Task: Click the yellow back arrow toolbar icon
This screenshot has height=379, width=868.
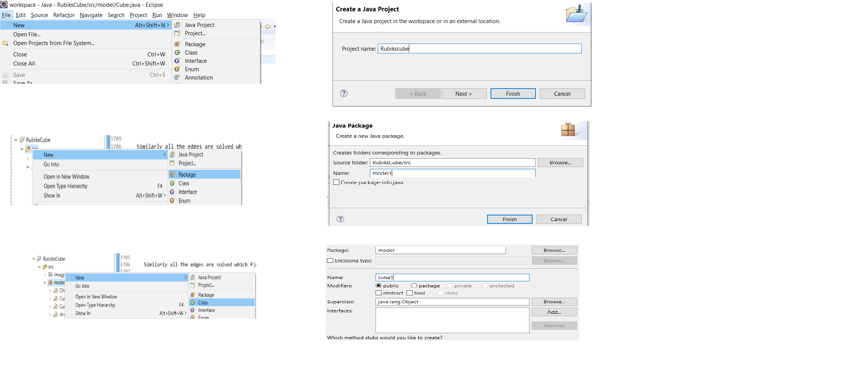Action: point(268,27)
